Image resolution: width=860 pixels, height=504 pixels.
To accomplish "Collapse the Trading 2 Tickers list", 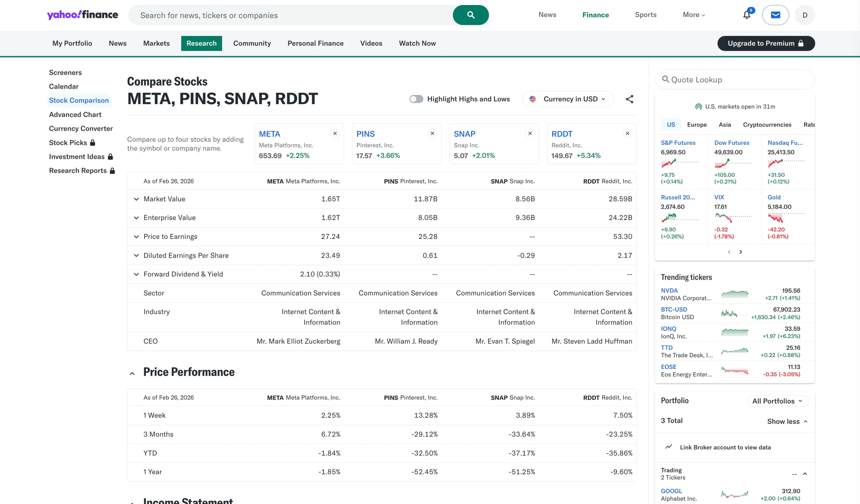I will coord(804,474).
